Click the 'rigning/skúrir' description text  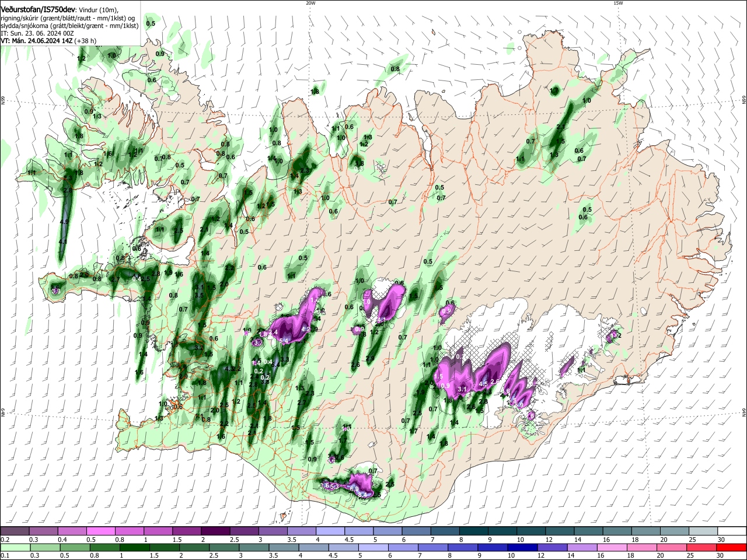[x=20, y=18]
